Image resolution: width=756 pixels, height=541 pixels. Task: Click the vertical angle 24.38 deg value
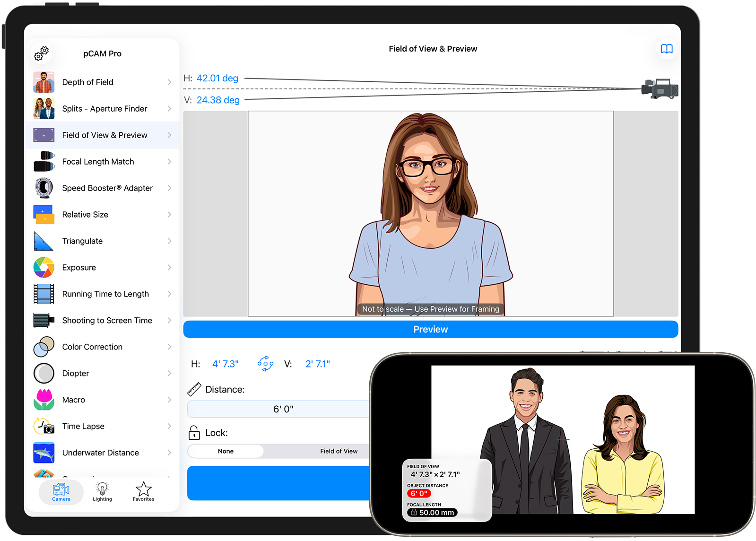point(218,100)
